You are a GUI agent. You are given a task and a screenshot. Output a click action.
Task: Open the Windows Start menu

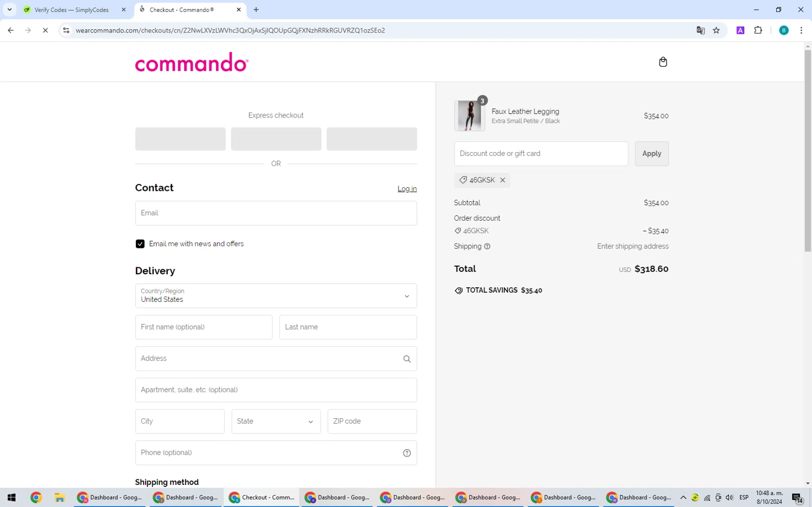pos(11,497)
